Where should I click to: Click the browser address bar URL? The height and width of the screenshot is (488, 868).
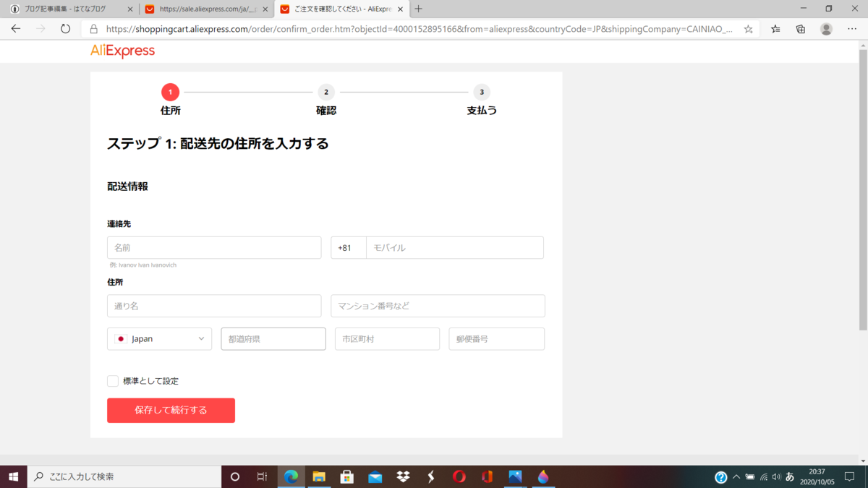tap(420, 29)
